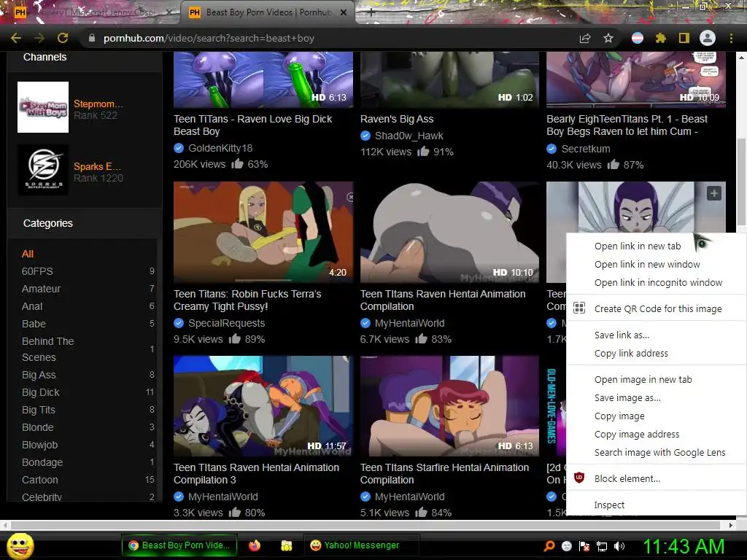Click the vertical page scrollbar thumb
This screenshot has height=560, width=747.
point(741,181)
